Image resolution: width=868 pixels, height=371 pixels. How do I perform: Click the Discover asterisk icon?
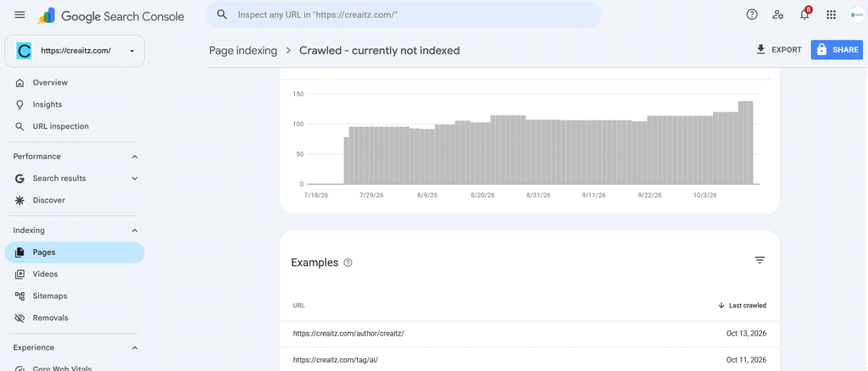(x=20, y=200)
